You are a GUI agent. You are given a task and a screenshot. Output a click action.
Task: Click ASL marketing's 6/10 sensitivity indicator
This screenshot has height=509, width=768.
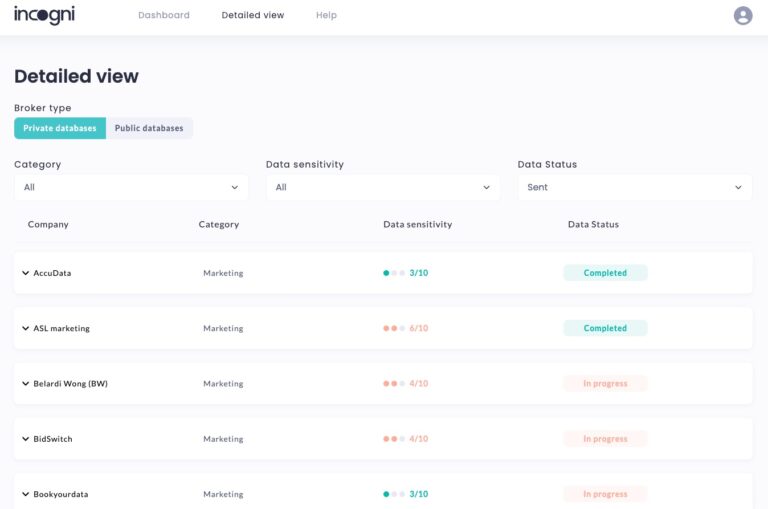click(x=406, y=328)
